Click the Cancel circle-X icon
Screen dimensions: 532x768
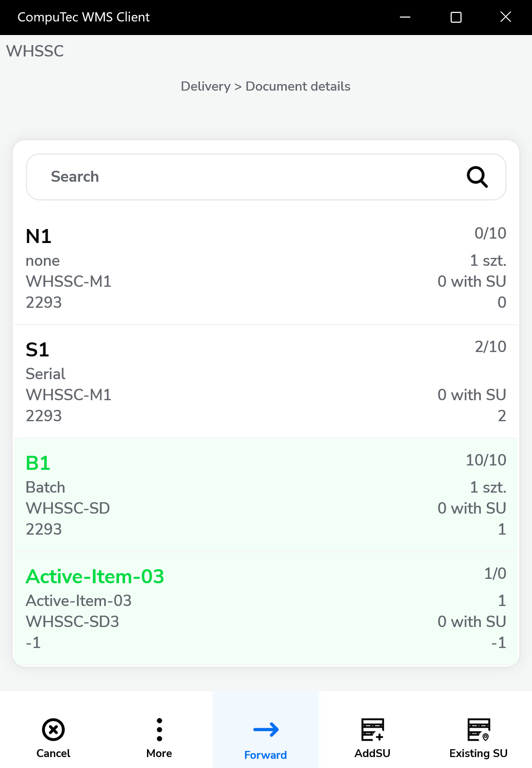[x=53, y=729]
